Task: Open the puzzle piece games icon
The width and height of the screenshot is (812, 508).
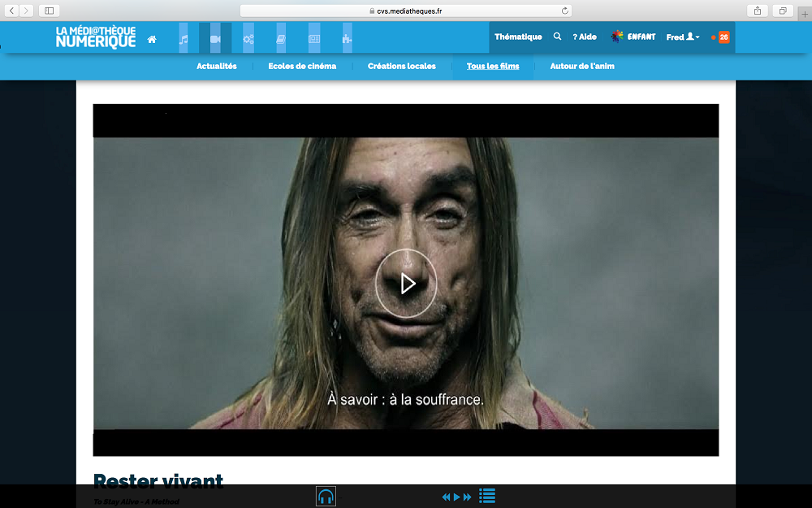Action: (347, 38)
